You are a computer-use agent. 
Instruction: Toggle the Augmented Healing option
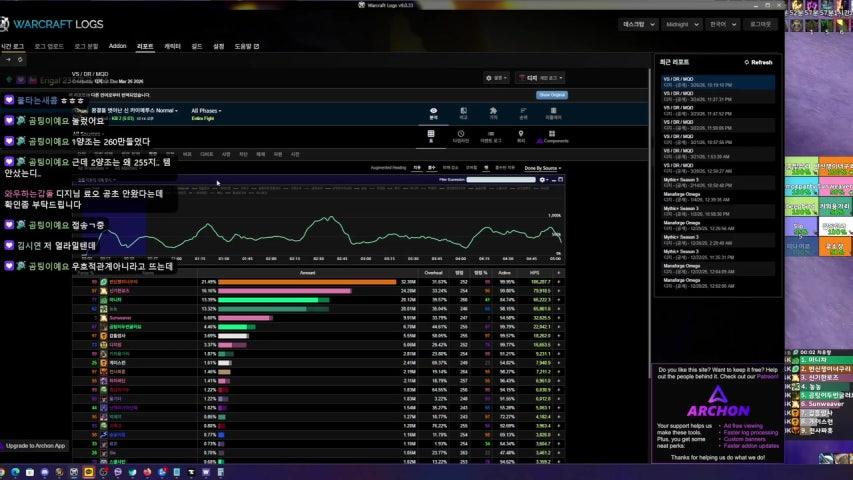point(388,168)
